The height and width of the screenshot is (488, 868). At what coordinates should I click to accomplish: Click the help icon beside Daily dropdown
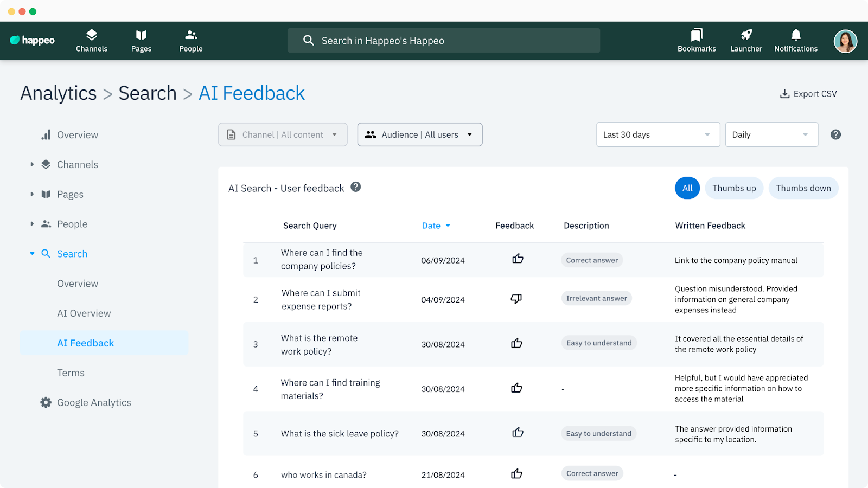[x=835, y=134]
